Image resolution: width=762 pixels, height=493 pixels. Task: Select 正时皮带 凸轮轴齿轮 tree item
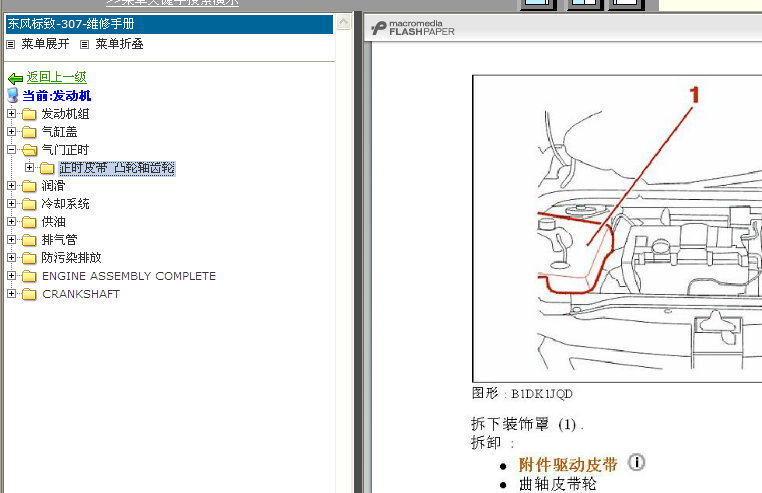point(117,168)
